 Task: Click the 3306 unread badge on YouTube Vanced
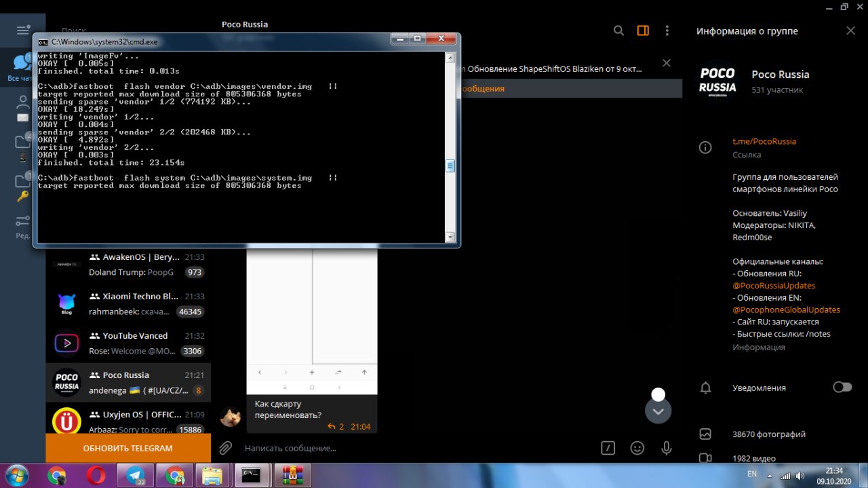click(x=193, y=351)
